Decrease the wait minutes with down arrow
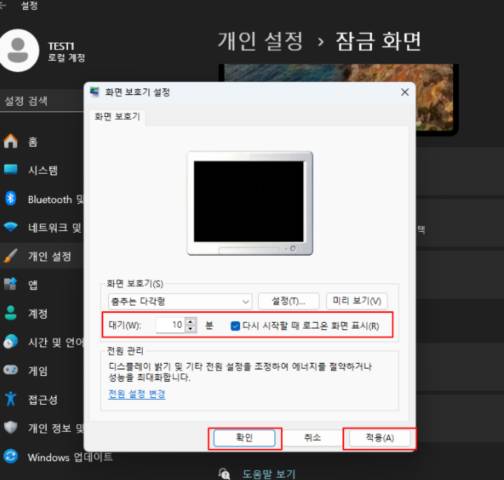This screenshot has width=504, height=480. (190, 329)
